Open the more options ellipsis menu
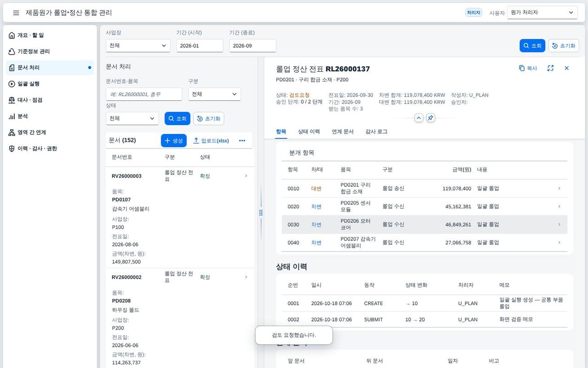This screenshot has width=588, height=368. (x=242, y=141)
